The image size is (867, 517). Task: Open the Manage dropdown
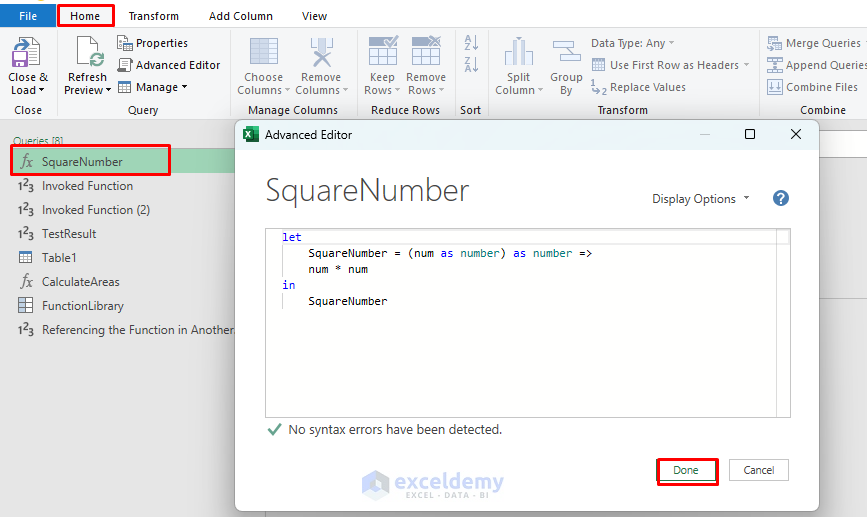[153, 87]
